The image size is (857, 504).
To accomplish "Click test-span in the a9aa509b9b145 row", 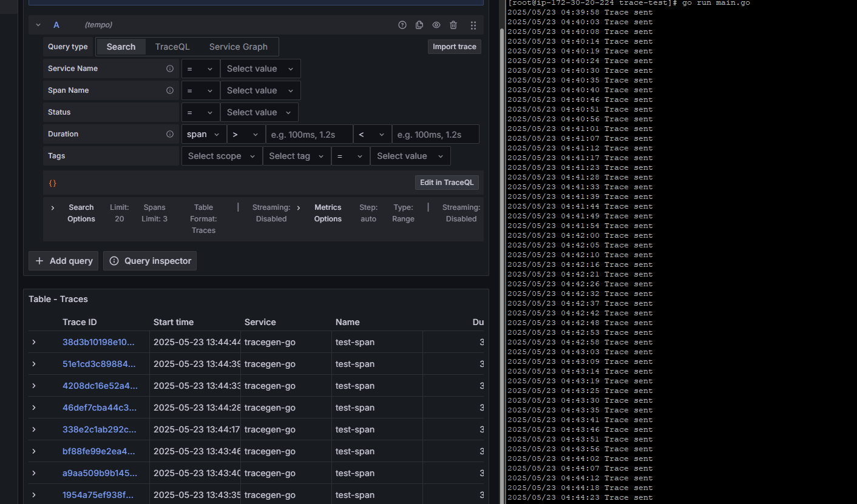I will (355, 473).
